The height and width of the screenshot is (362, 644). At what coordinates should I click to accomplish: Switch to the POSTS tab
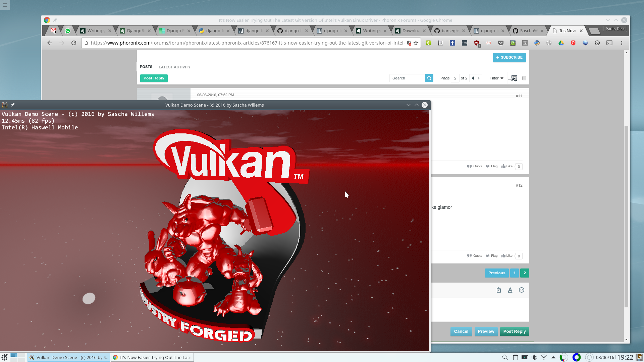point(146,67)
